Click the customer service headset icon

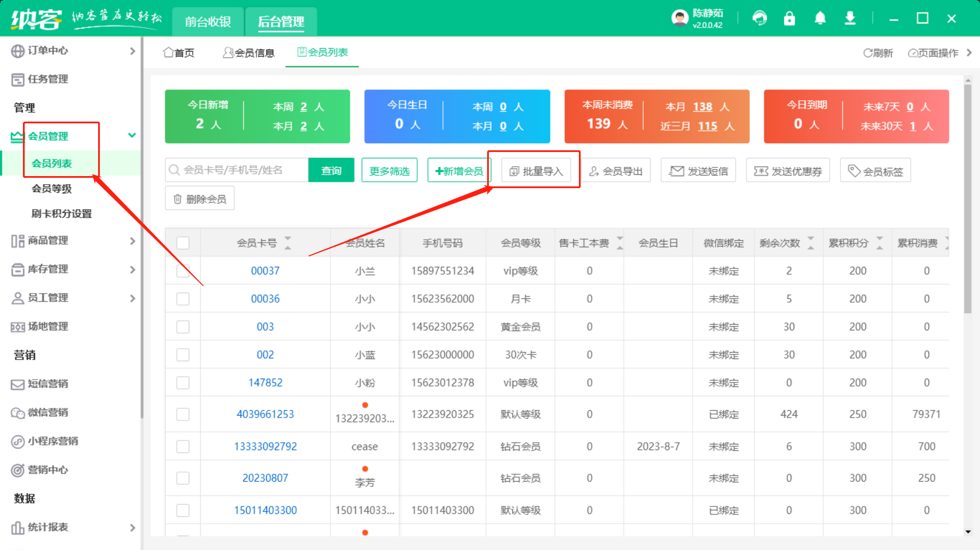pos(760,18)
